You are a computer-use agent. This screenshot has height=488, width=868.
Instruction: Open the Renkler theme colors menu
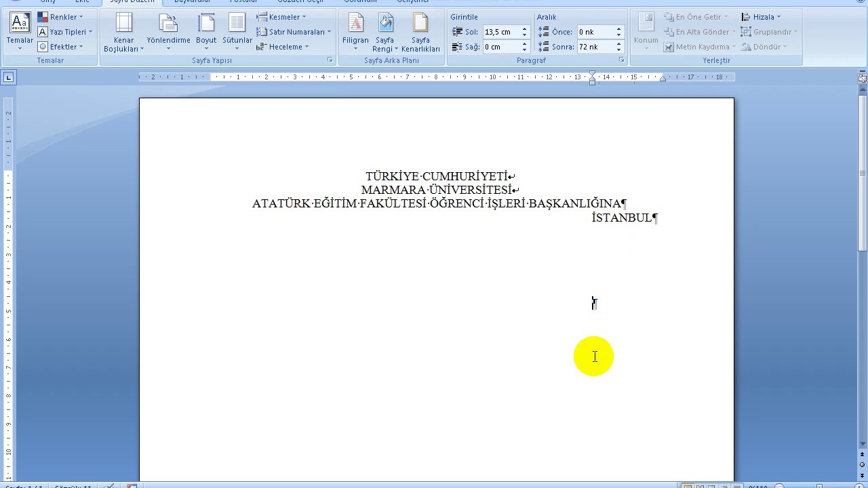(60, 17)
